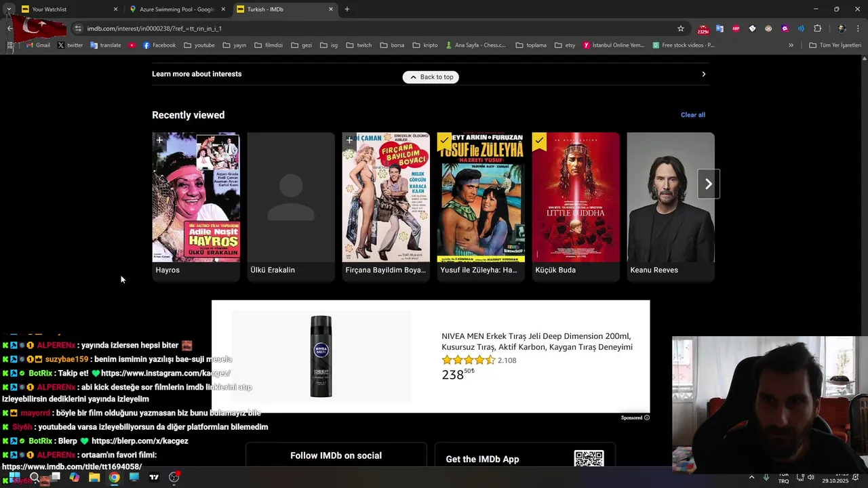The width and height of the screenshot is (868, 488).
Task: Open the translate bookmark
Action: [x=105, y=45]
